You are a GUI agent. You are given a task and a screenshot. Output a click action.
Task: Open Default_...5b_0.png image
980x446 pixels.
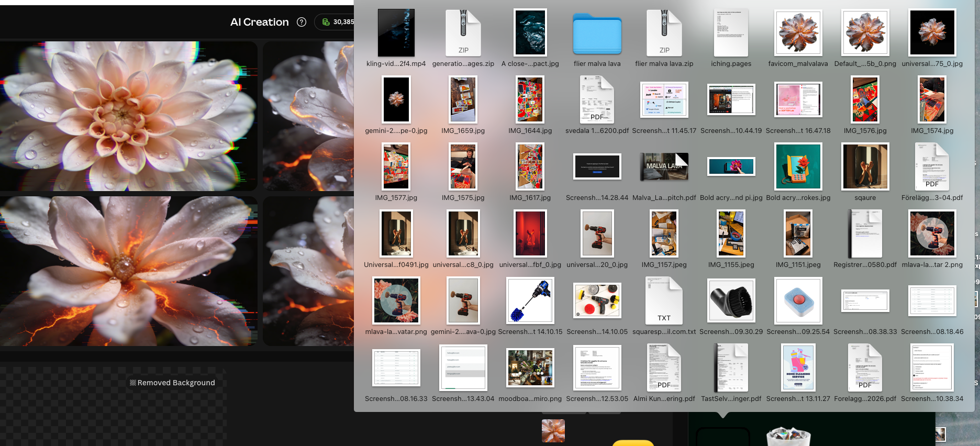[865, 32]
